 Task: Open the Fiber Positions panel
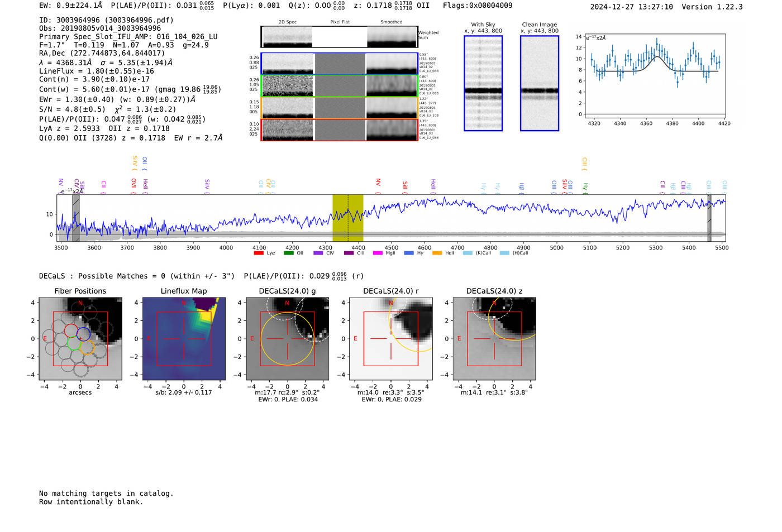80,339
